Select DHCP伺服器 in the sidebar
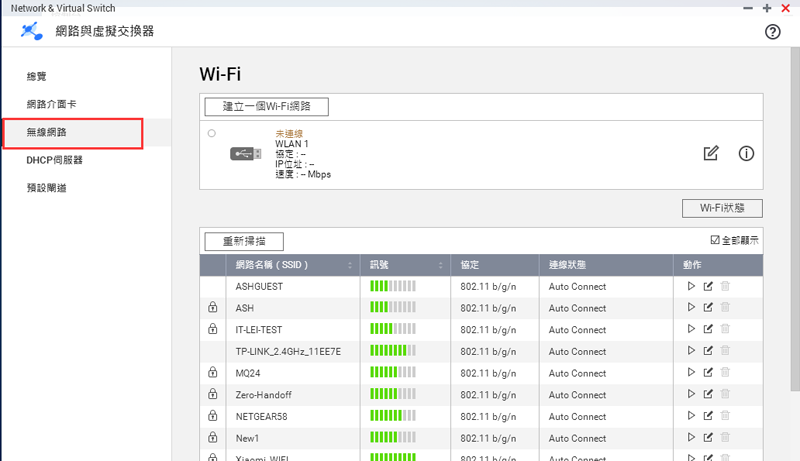The width and height of the screenshot is (800, 461). point(54,160)
